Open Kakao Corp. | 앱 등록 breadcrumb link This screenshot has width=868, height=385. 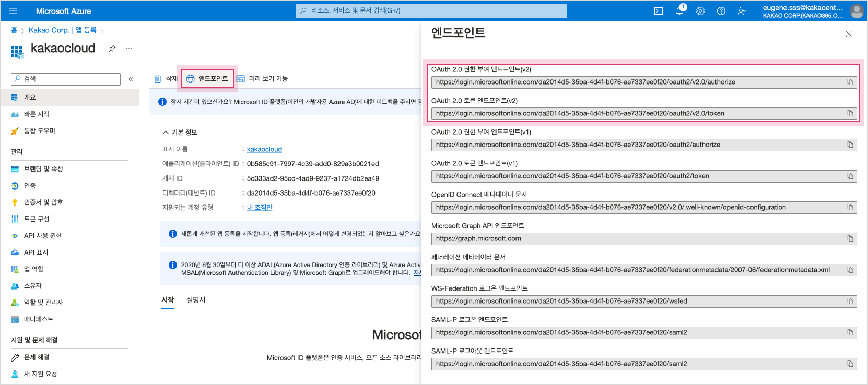63,30
